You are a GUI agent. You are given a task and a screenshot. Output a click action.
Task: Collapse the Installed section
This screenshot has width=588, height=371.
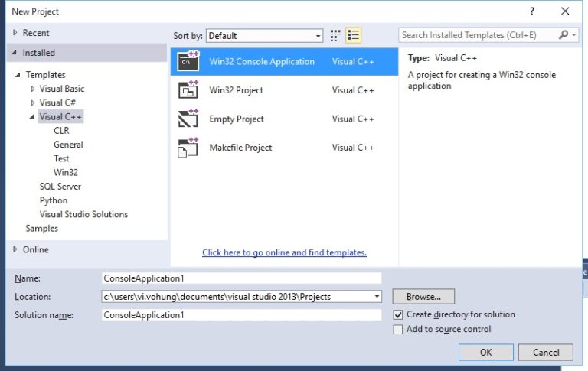tap(15, 53)
